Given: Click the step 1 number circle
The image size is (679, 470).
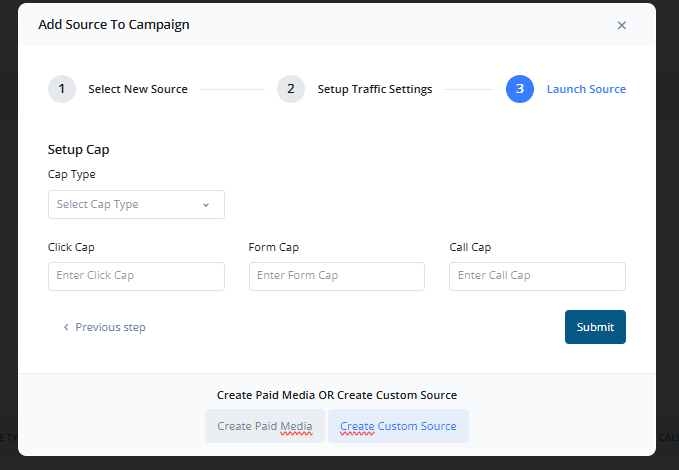Looking at the screenshot, I should (x=62, y=89).
